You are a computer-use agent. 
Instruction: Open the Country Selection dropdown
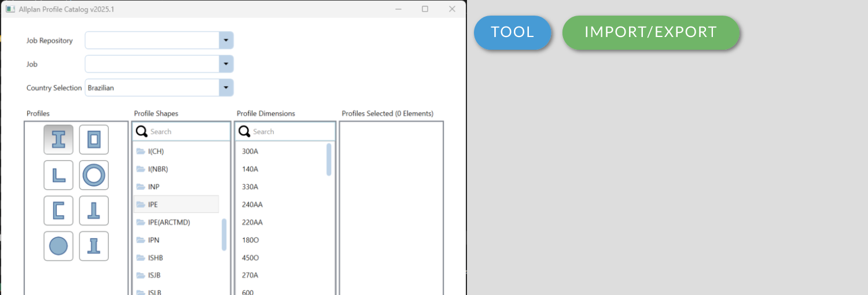(x=226, y=88)
